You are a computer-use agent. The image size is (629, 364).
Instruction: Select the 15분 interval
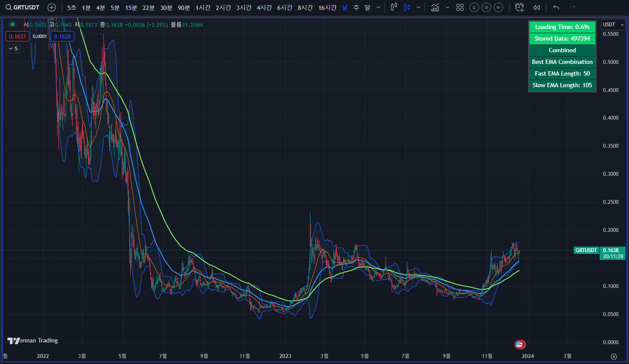131,7
